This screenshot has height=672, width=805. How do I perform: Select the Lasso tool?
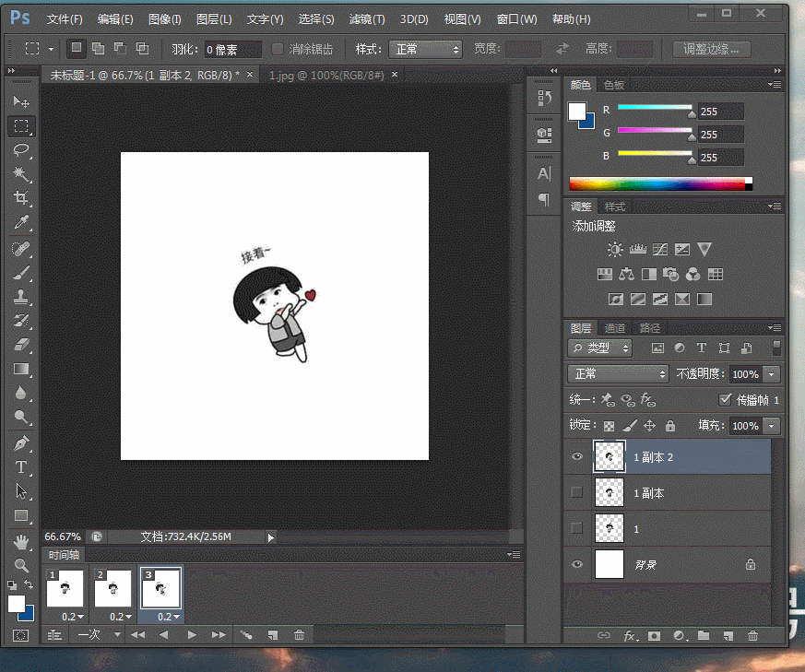point(20,150)
